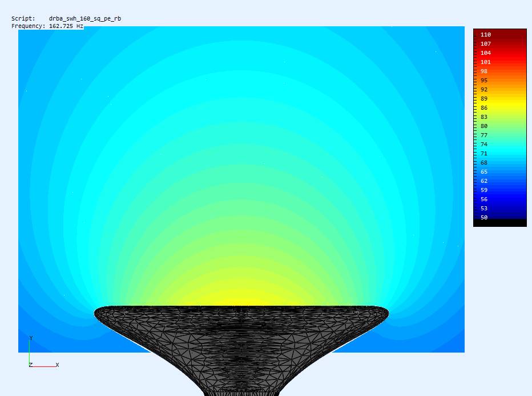Click the 'Script:' label text

(x=23, y=19)
